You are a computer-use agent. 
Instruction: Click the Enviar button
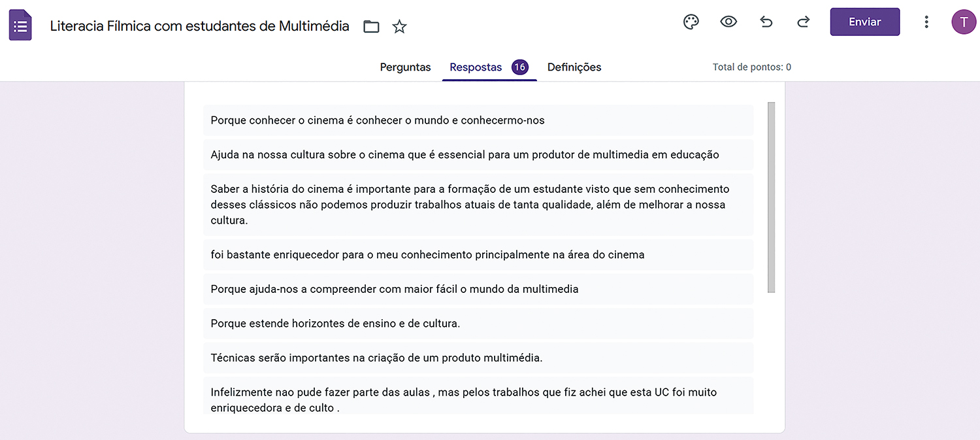tap(864, 22)
